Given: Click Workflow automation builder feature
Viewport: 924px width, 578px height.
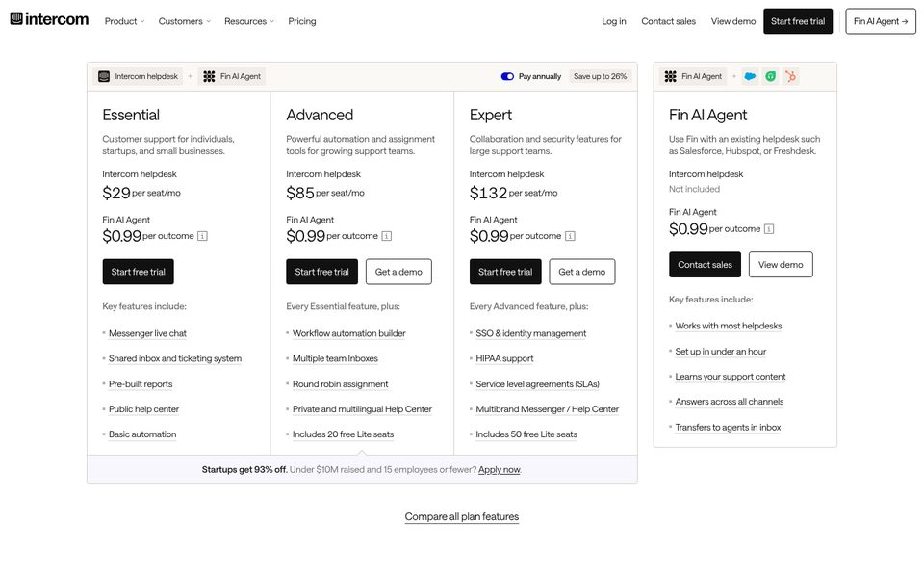Looking at the screenshot, I should pyautogui.click(x=348, y=334).
